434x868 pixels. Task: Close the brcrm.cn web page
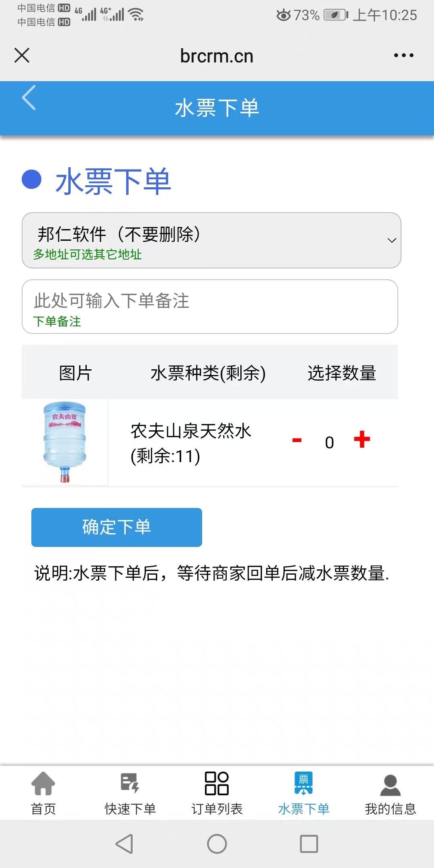click(x=22, y=55)
